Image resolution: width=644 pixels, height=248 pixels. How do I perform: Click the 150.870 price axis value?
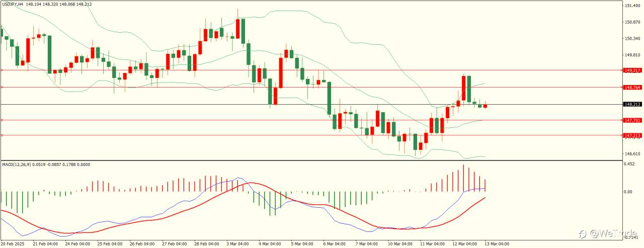632,22
